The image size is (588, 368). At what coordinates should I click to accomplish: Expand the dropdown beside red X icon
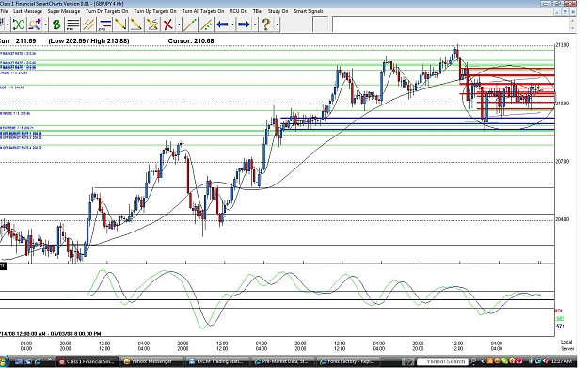point(179,24)
